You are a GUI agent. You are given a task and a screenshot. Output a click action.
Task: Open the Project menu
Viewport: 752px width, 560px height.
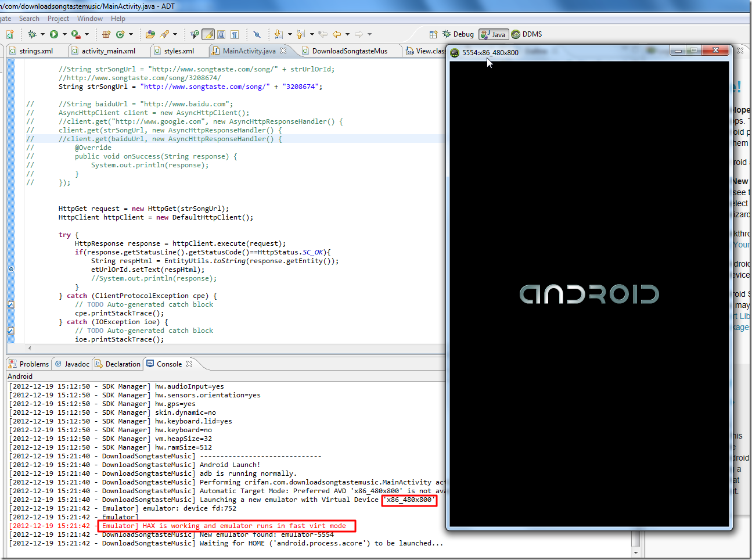click(x=58, y=19)
